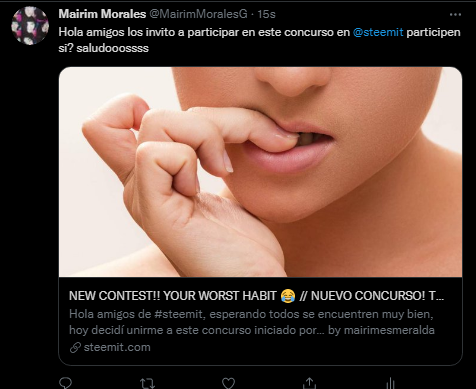Image resolution: width=476 pixels, height=389 pixels.
Task: Click the laughing emoji in the card title
Action: tap(288, 296)
